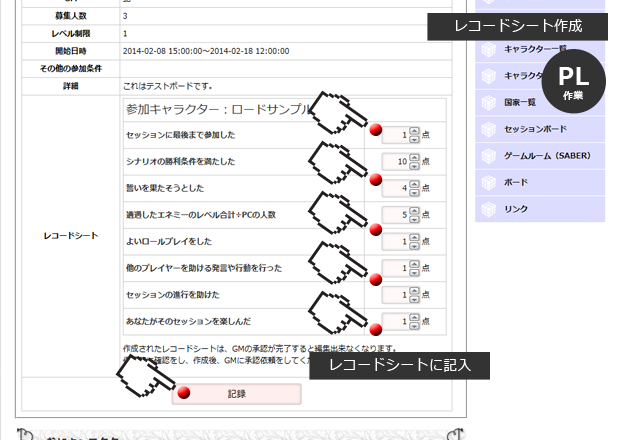Increase points for シナリオの勝利条件を満たした
The image size is (618, 440).
pos(414,158)
